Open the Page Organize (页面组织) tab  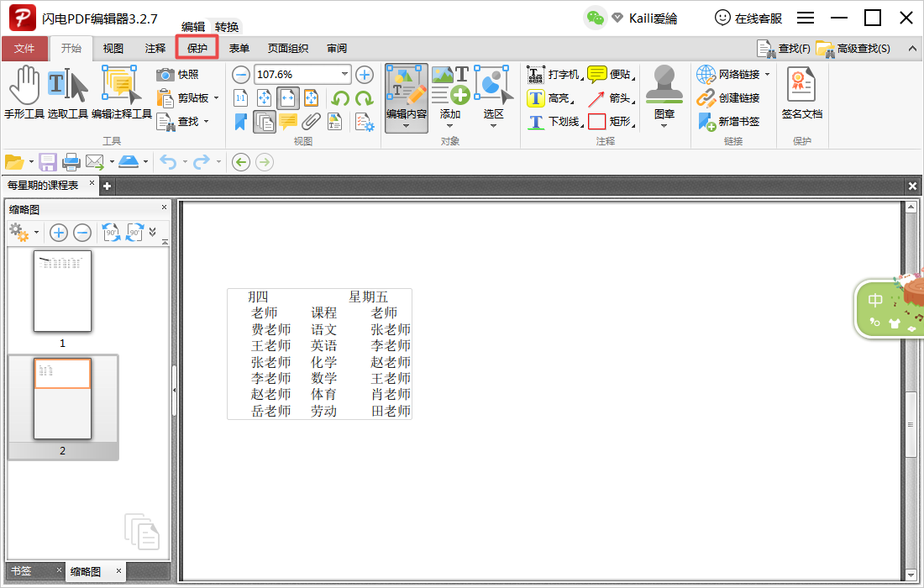pyautogui.click(x=287, y=49)
